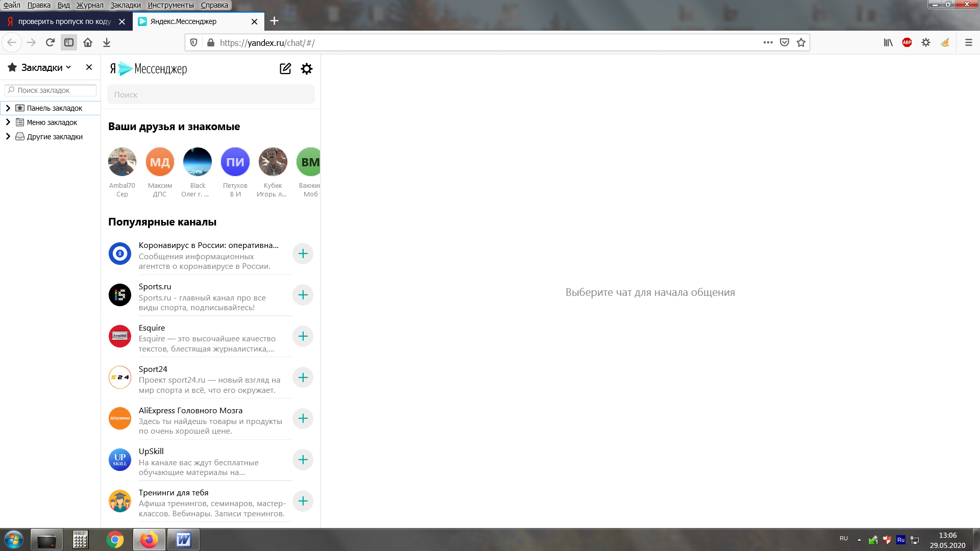Click the messenger Поиск field
Screen dimensions: 980x551
(x=211, y=94)
